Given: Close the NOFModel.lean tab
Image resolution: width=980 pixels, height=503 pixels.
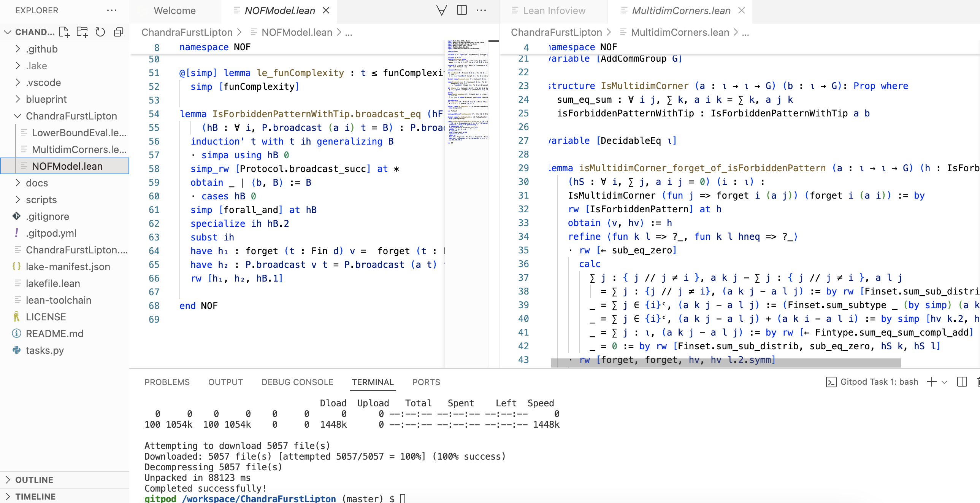Looking at the screenshot, I should [326, 10].
